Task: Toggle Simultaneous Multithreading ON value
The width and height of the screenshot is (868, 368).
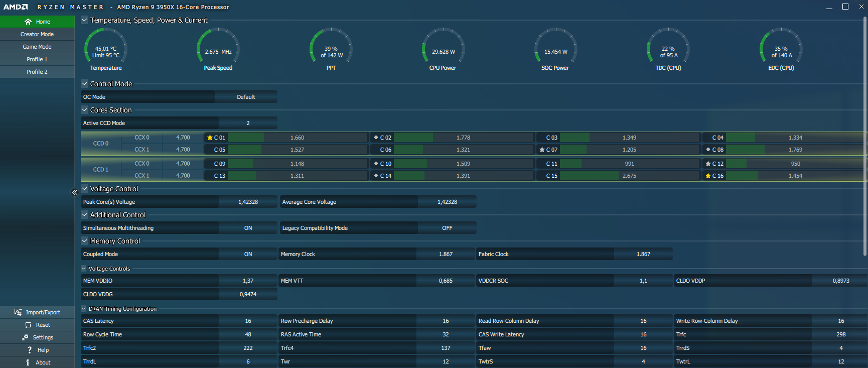Action: click(x=248, y=228)
